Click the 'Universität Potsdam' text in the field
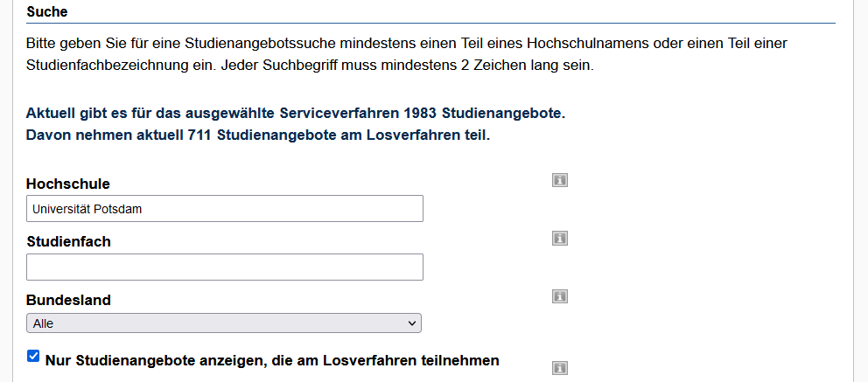Viewport: 868px width, 382px height. 87,209
